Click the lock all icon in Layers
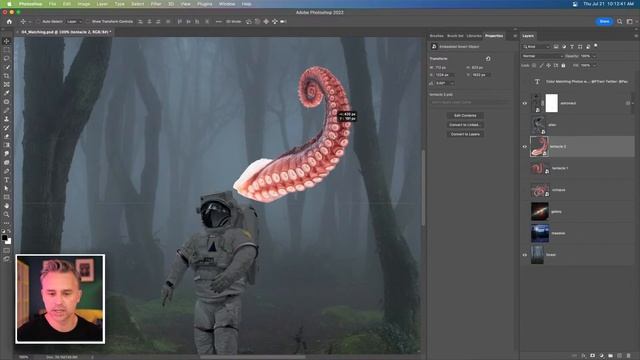The image size is (640, 360). 563,65
